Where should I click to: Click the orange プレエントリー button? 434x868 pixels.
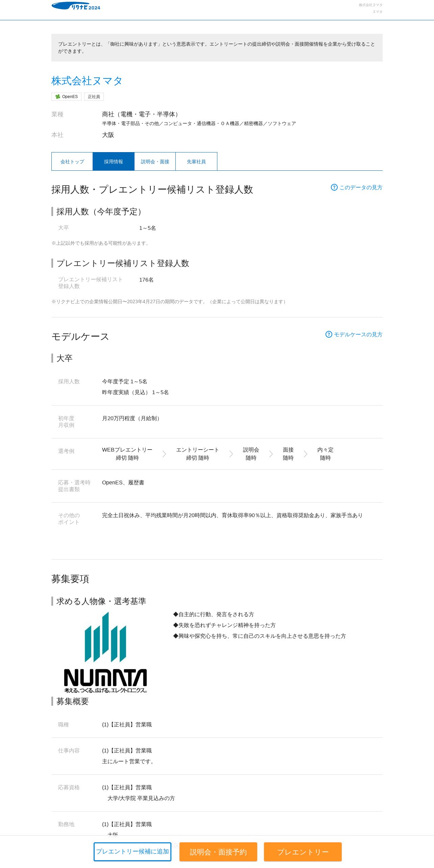click(303, 852)
